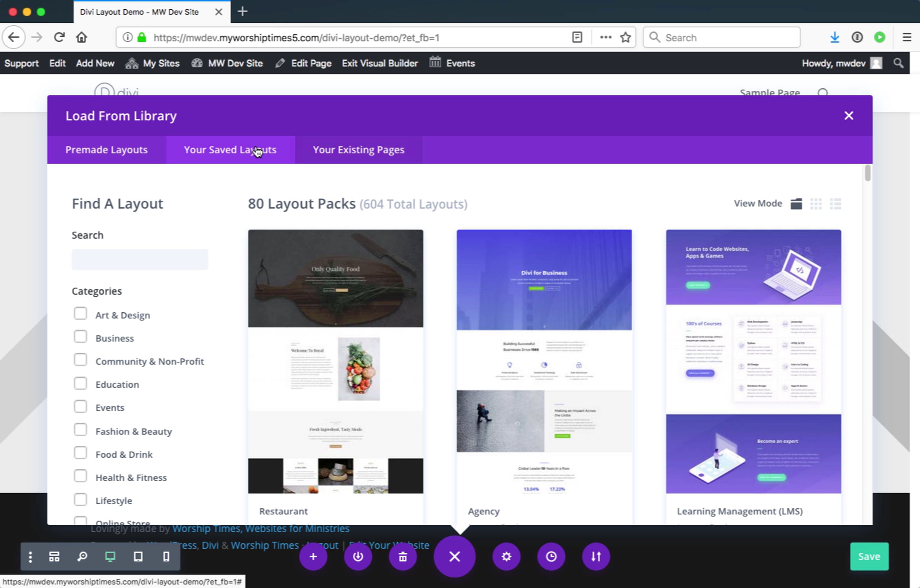Open page settings gear button
Screen dimensions: 920x588
click(506, 557)
